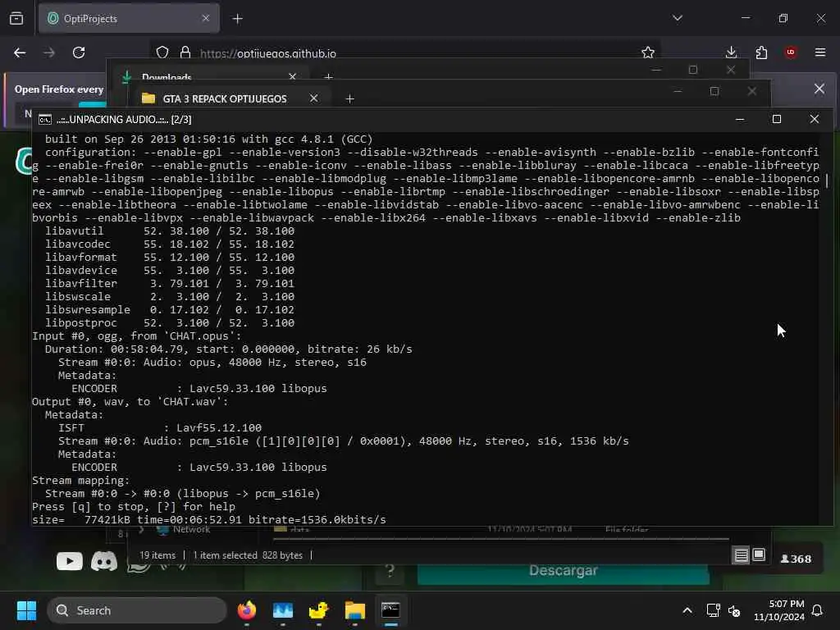Switch explorer to large thumbnails view

point(759,555)
